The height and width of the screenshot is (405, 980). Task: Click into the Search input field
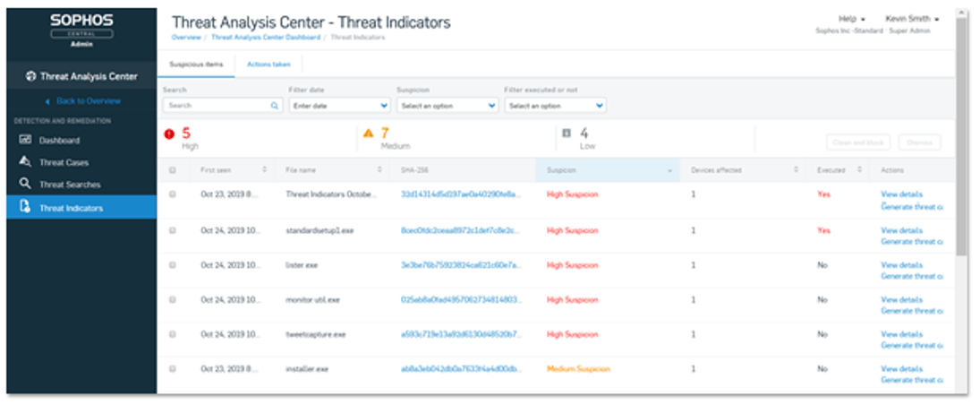pyautogui.click(x=217, y=106)
